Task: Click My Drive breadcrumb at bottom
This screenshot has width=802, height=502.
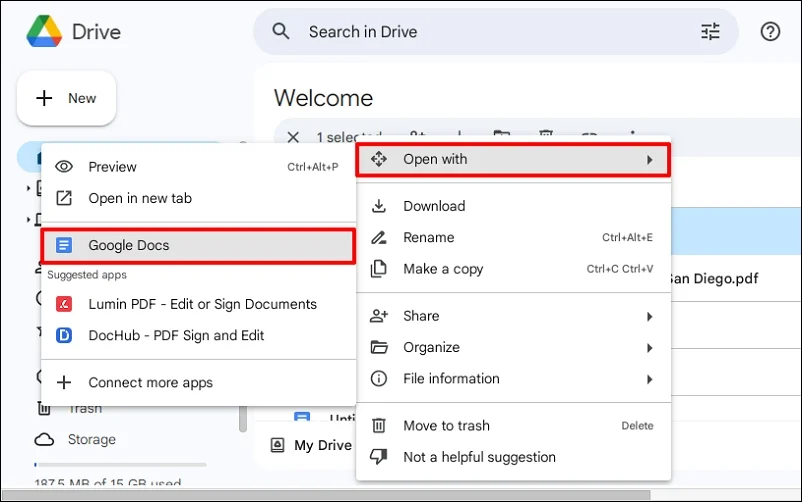Action: [323, 445]
